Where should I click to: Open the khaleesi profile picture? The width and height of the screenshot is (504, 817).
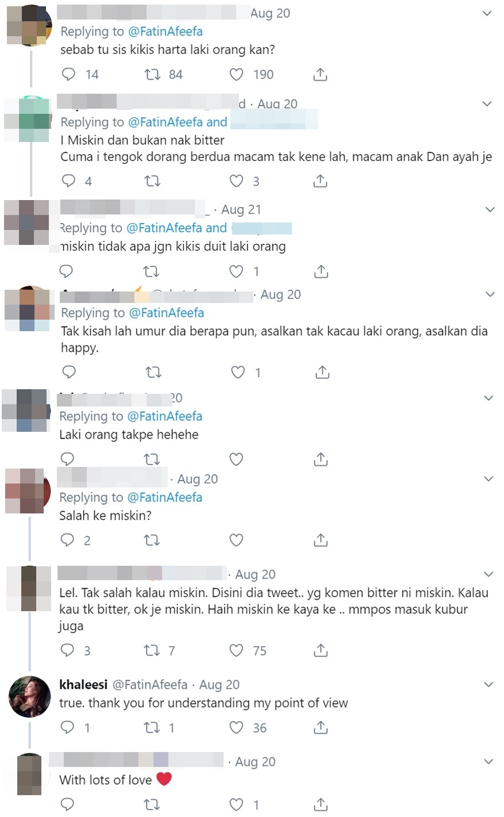pyautogui.click(x=30, y=696)
